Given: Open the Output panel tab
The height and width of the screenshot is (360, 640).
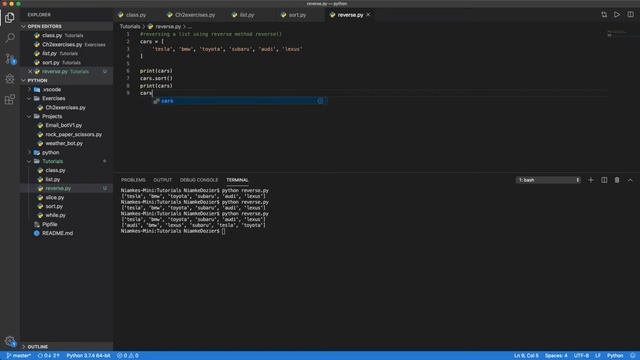Looking at the screenshot, I should 162,180.
